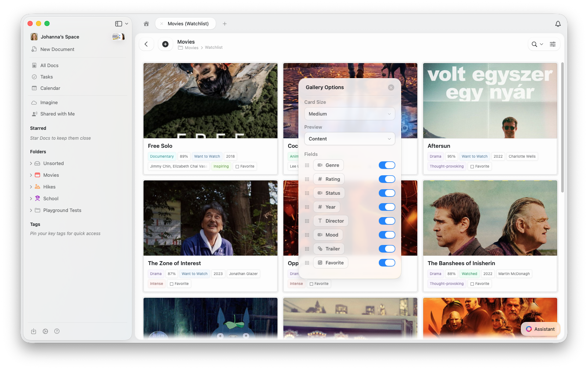Expand the School folder
This screenshot has width=588, height=370.
(x=31, y=199)
